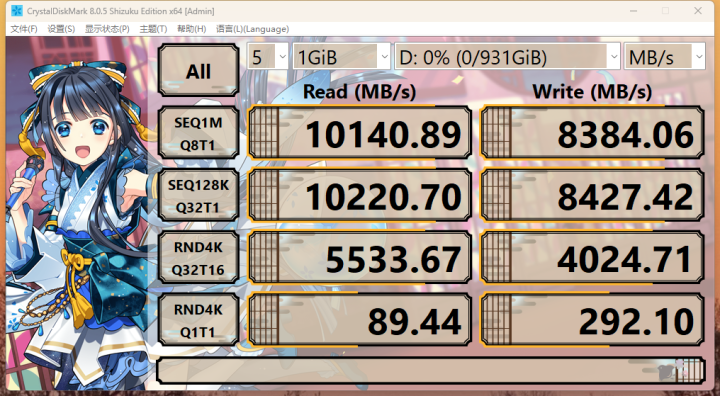The height and width of the screenshot is (396, 720).
Task: Open the 语言(L)(Language) menu
Action: (x=253, y=29)
